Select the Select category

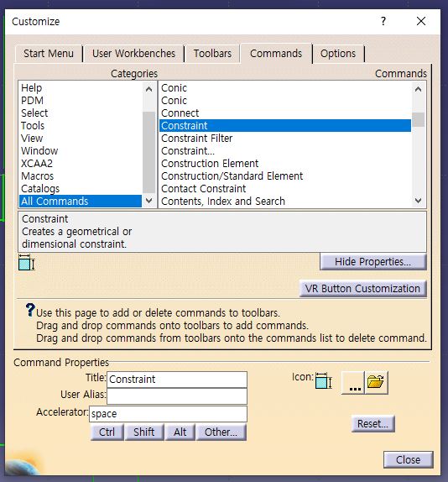(81, 113)
